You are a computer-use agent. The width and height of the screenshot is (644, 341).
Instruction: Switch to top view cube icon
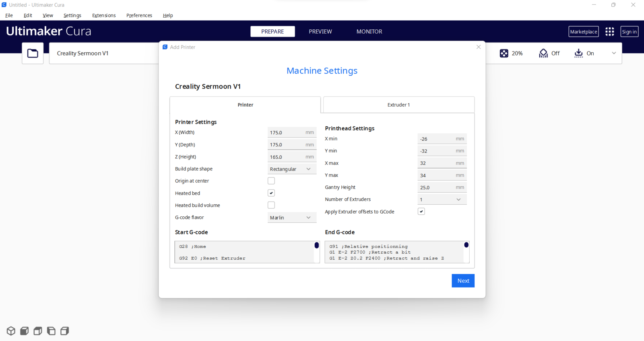pos(38,331)
